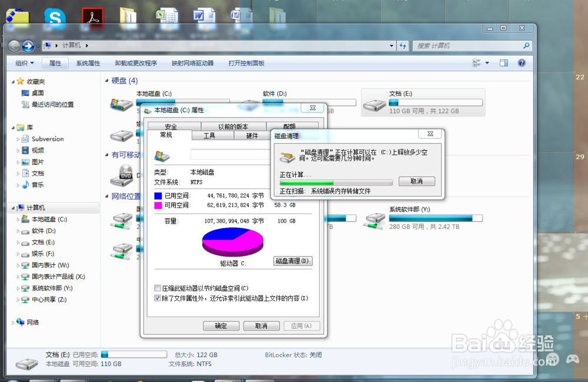Click the disk usage pie chart
This screenshot has width=588, height=382.
point(232,242)
